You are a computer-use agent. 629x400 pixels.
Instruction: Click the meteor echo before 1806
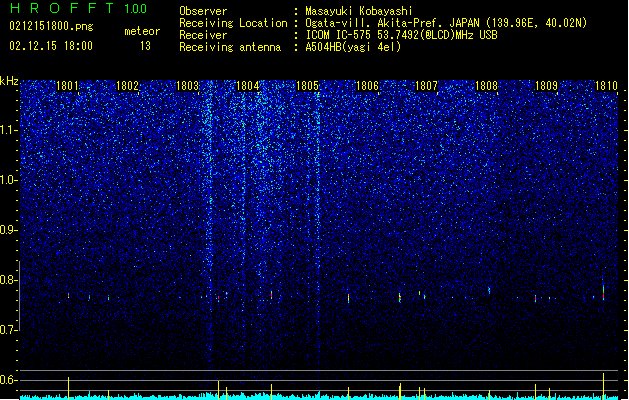[x=348, y=298]
